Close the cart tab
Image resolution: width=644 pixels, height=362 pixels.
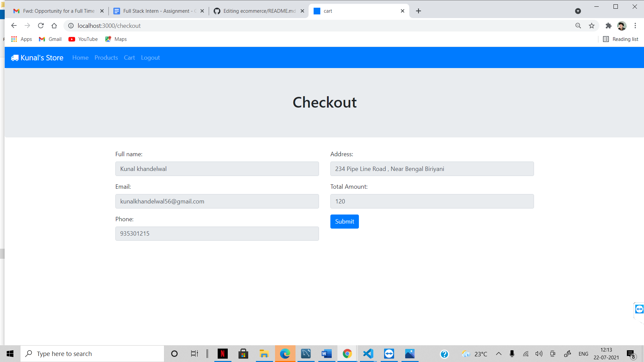pos(402,11)
